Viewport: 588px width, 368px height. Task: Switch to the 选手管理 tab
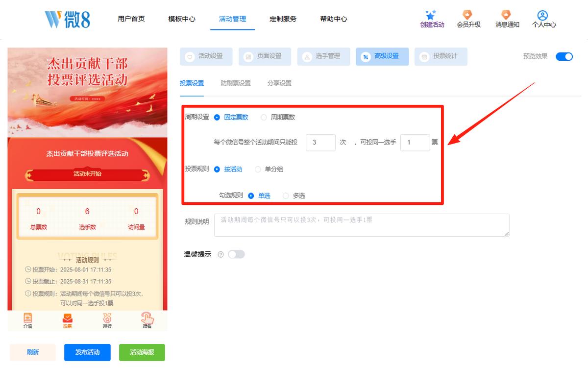click(323, 56)
